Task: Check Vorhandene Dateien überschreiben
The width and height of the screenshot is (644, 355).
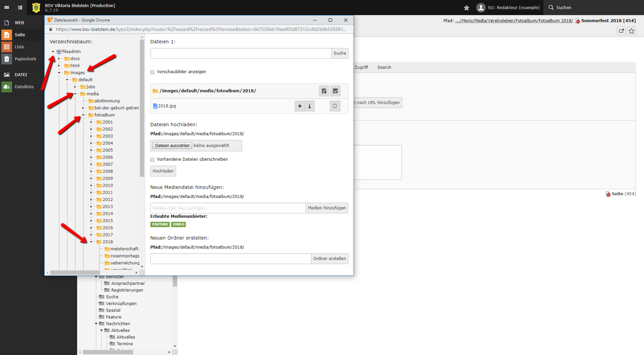Action: pos(152,160)
